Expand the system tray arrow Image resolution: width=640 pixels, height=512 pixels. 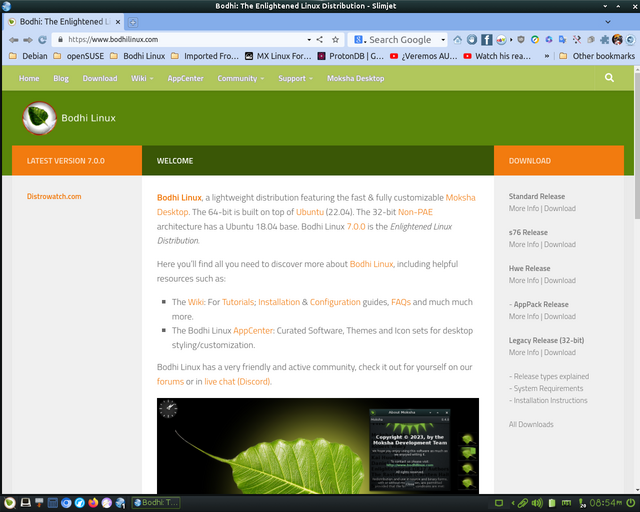[x=513, y=503]
